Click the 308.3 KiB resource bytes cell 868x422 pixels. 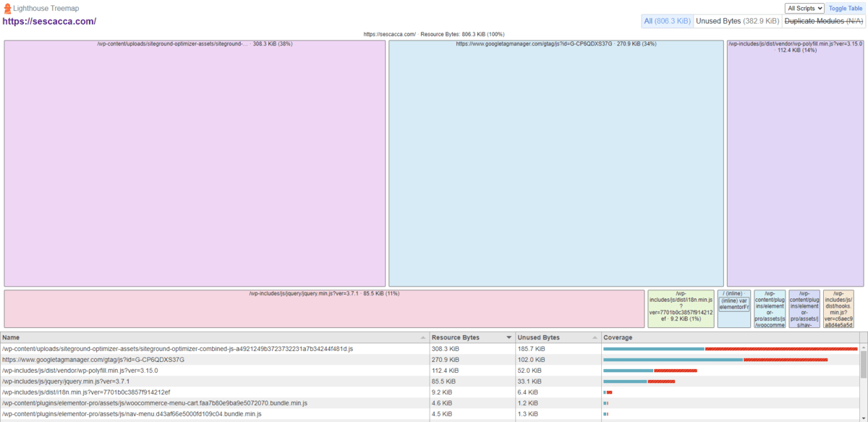[x=472, y=349]
